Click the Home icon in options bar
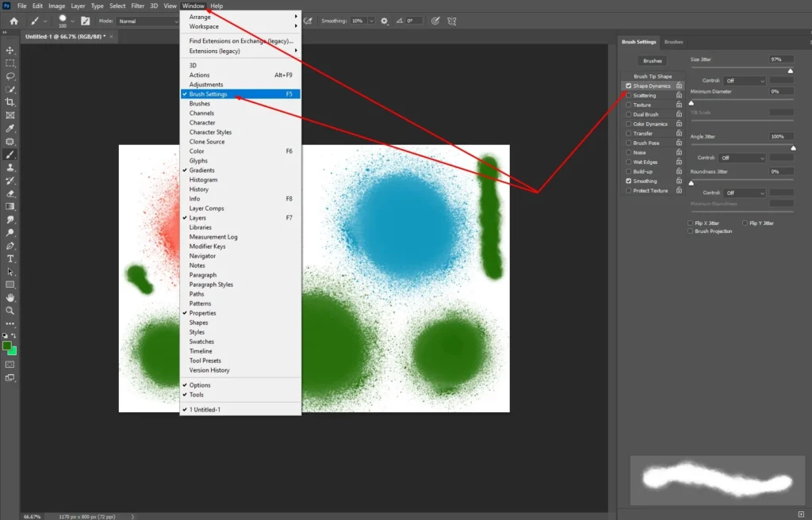812x520 pixels. [x=14, y=21]
